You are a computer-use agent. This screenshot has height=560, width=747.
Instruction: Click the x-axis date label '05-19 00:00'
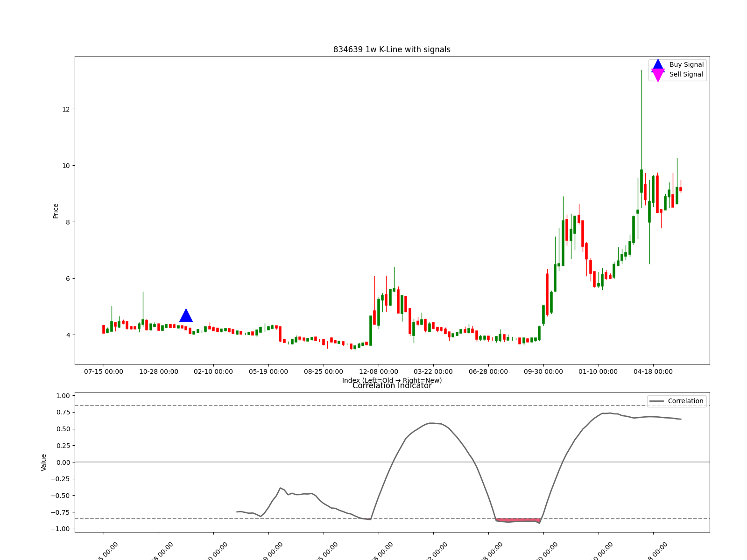(268, 371)
